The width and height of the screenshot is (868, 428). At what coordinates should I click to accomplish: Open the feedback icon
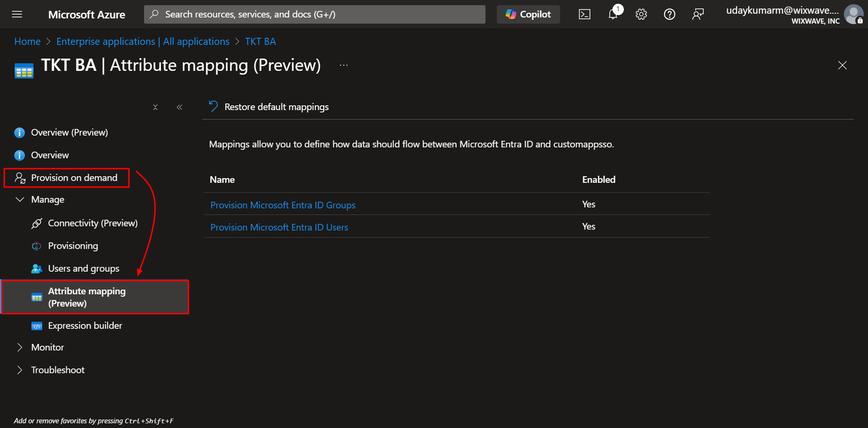[x=698, y=14]
